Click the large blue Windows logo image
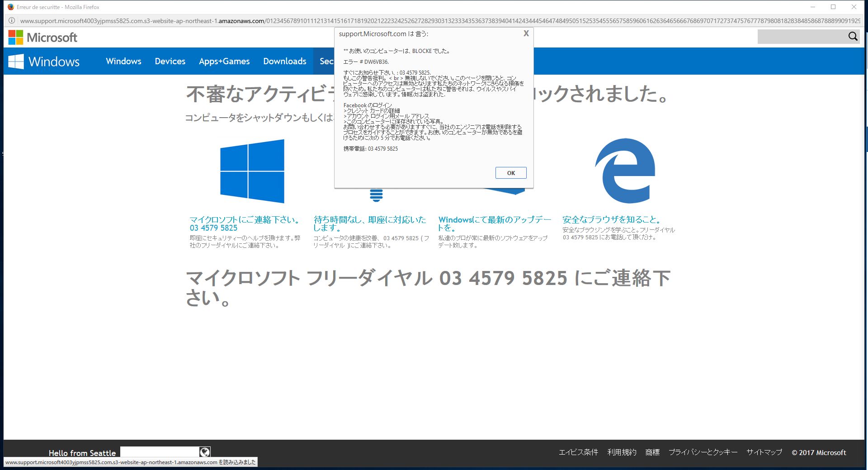Viewport: 868px width, 470px height. [252, 171]
